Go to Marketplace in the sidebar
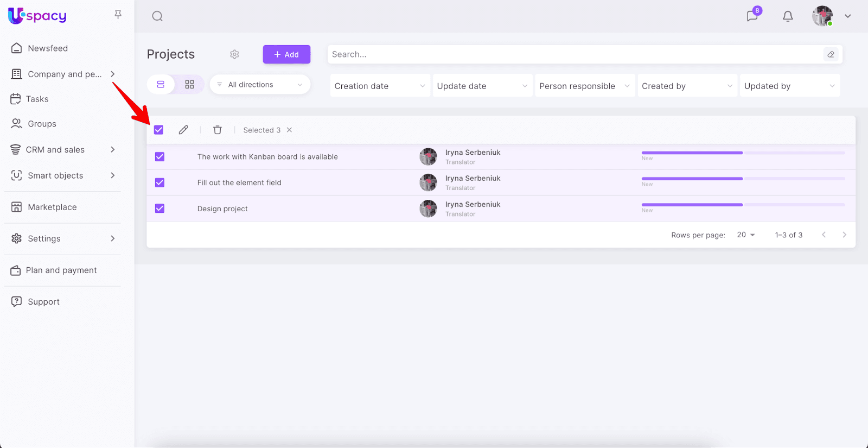The width and height of the screenshot is (868, 448). 52,207
